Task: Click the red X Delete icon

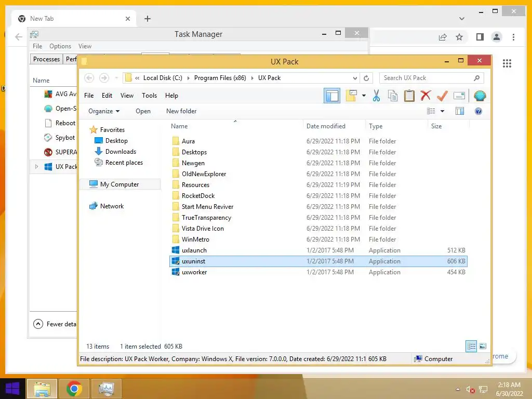Action: (x=425, y=96)
